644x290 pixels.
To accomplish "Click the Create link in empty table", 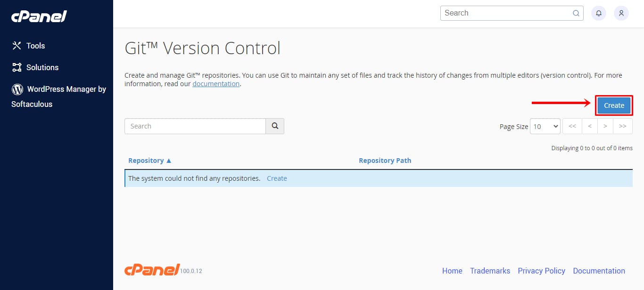I will coord(277,178).
